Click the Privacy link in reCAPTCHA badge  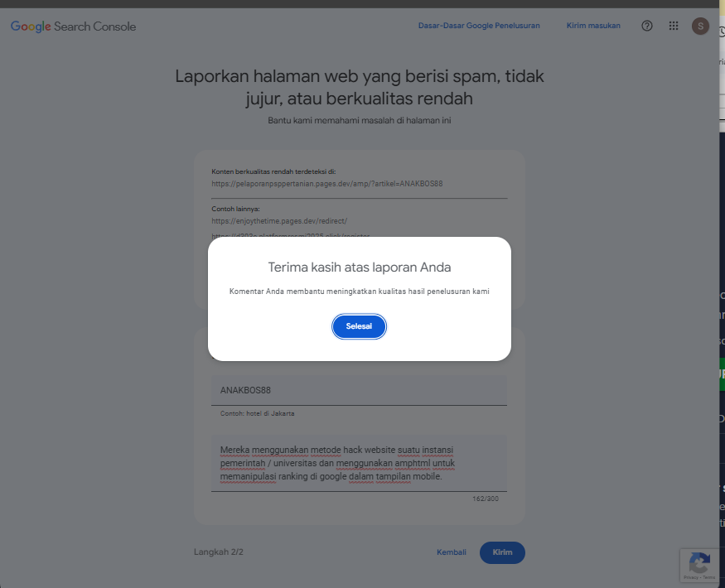pyautogui.click(x=691, y=577)
